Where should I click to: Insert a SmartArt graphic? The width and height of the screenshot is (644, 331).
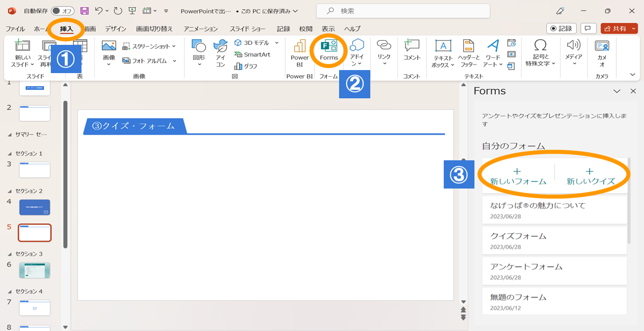click(253, 54)
